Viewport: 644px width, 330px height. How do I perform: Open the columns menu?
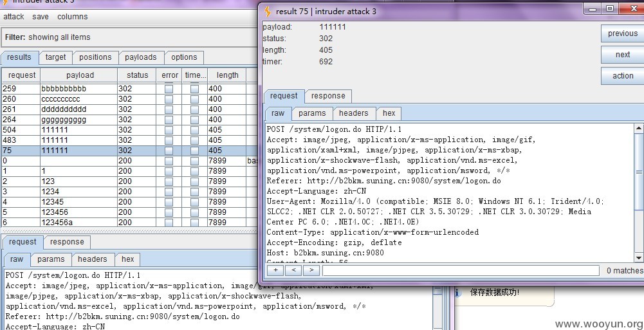[x=72, y=17]
